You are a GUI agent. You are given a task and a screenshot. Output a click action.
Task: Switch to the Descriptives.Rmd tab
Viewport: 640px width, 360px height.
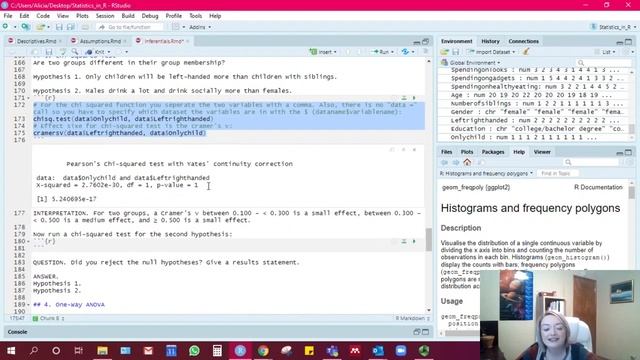point(36,41)
